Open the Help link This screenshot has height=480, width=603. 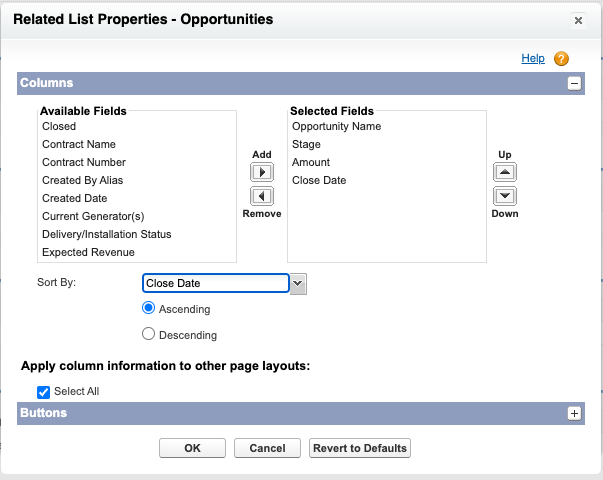coord(533,59)
